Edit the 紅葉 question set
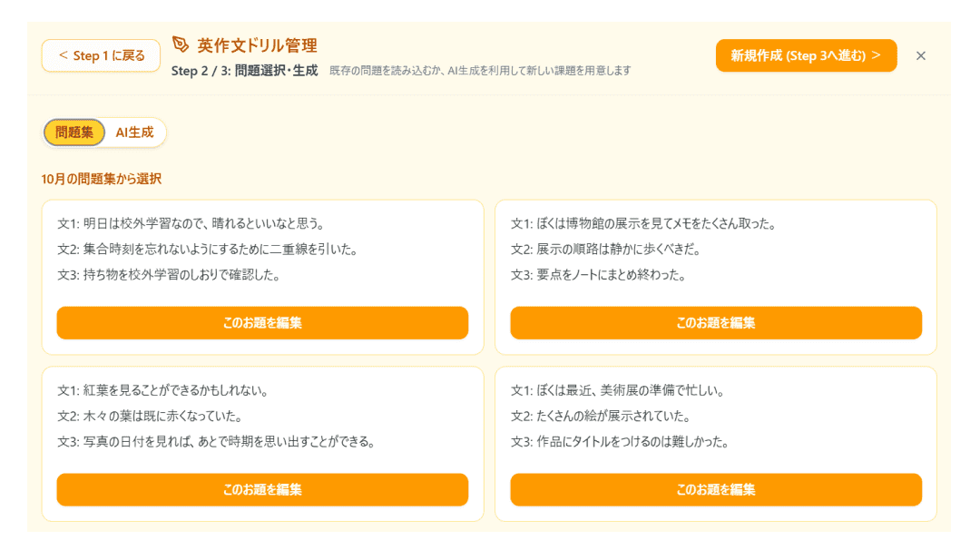Image resolution: width=980 pixels, height=550 pixels. click(262, 489)
